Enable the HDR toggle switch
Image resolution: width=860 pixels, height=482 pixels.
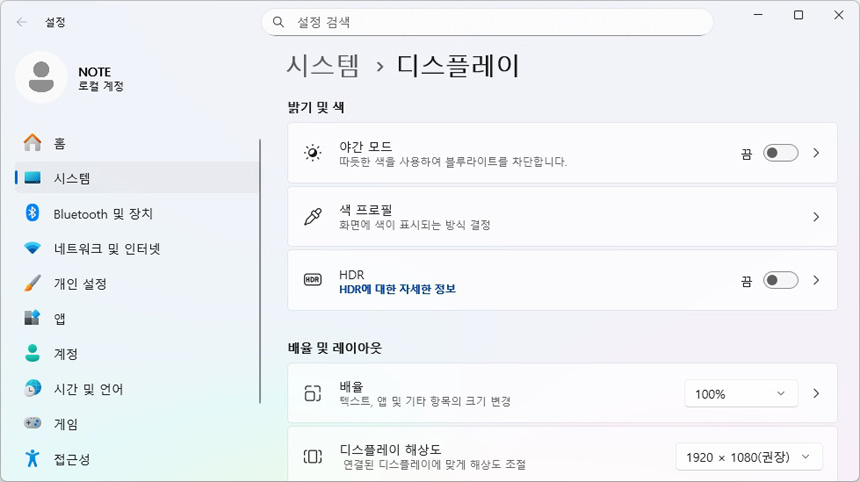pos(780,280)
